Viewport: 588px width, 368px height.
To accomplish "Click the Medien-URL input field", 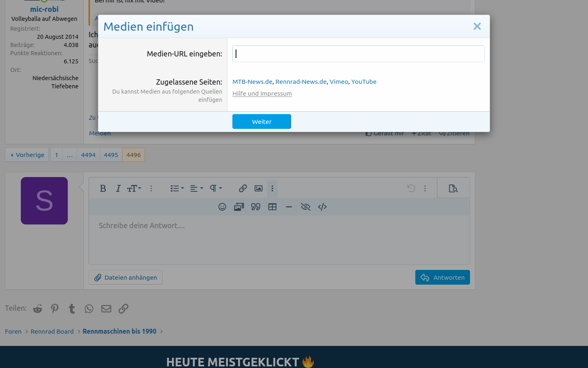I will pos(358,54).
